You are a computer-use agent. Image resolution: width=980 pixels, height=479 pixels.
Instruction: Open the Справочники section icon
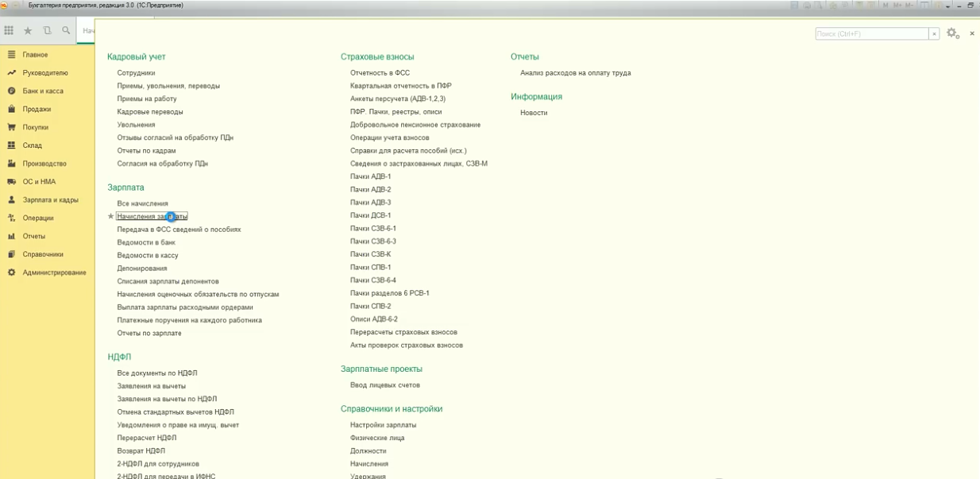click(x=12, y=255)
